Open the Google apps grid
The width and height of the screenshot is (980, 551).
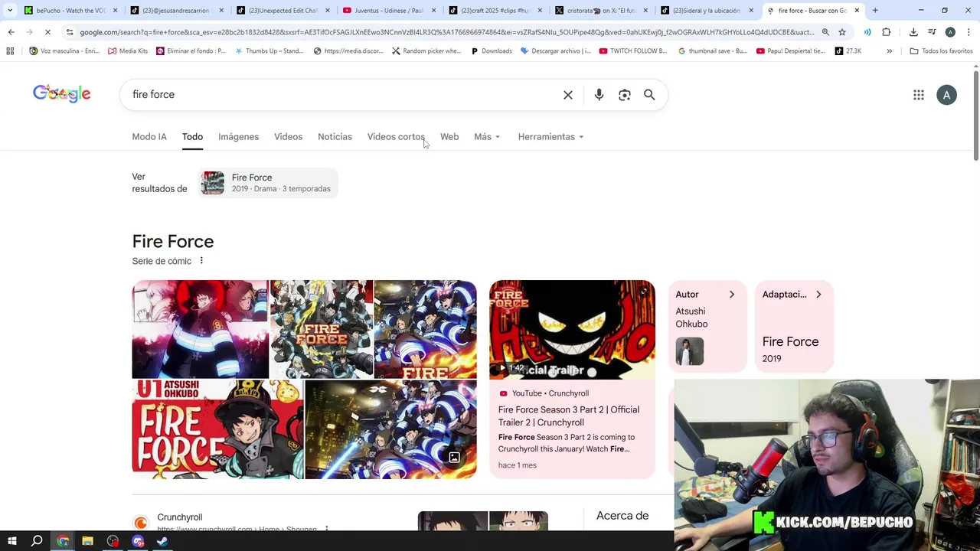pos(919,95)
